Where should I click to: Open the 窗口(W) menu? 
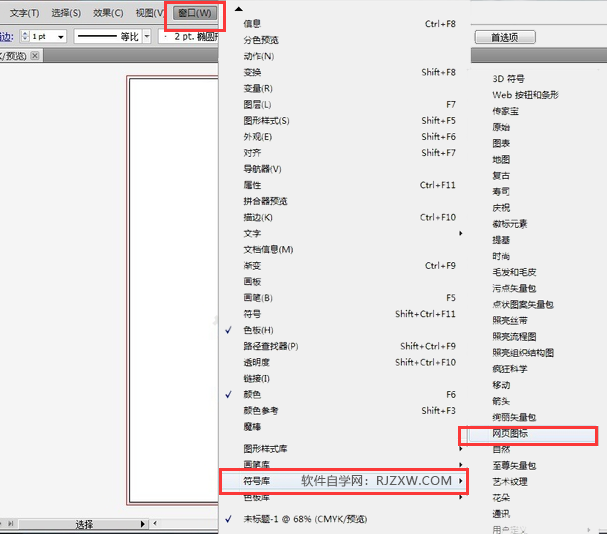coord(195,13)
